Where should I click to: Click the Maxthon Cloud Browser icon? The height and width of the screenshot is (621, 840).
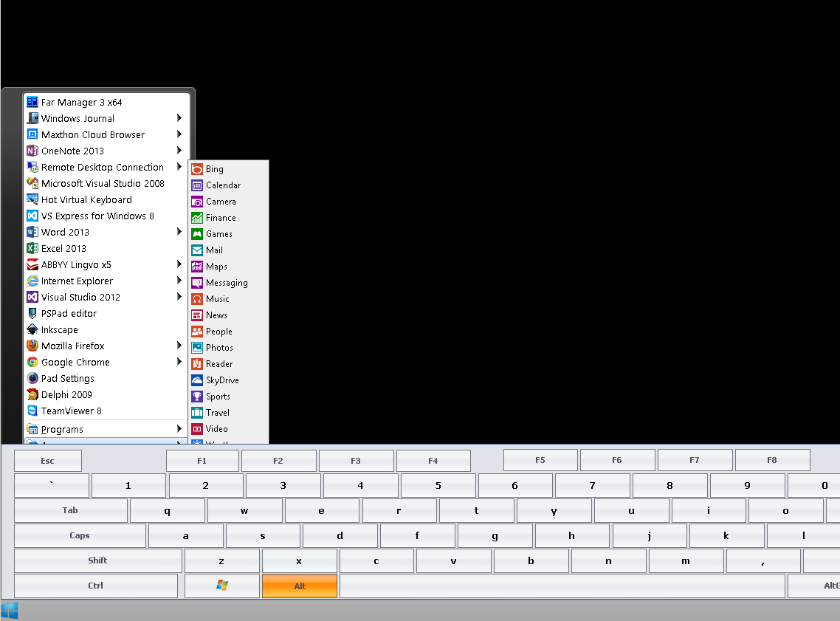click(32, 134)
